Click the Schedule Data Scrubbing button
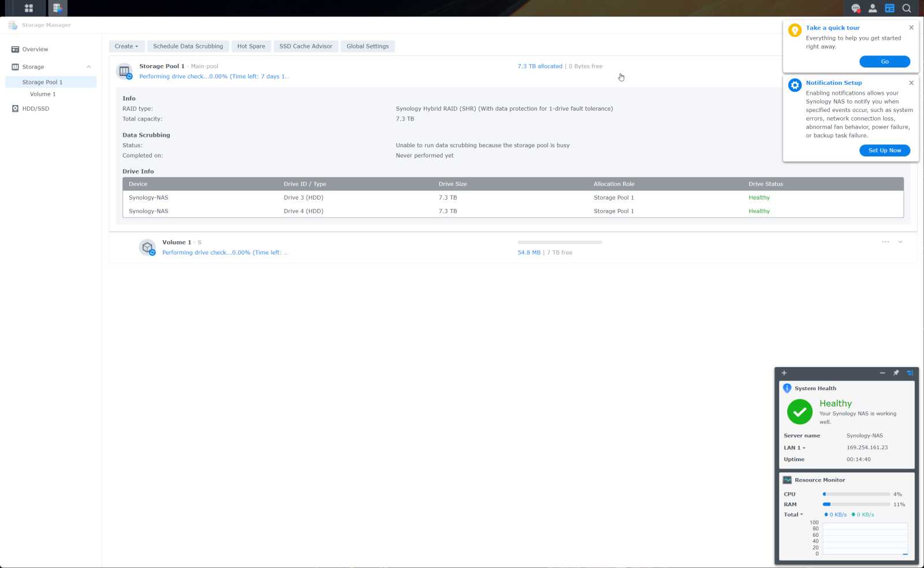This screenshot has width=924, height=568. [188, 46]
